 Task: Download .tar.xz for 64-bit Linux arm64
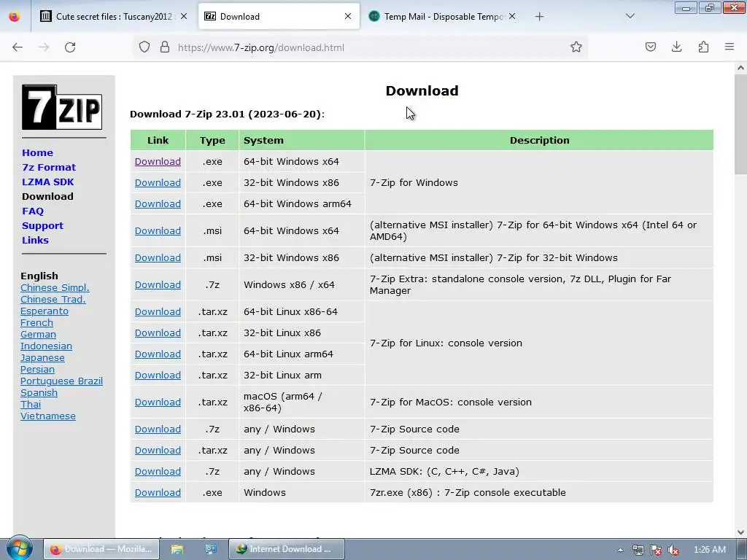(x=158, y=354)
